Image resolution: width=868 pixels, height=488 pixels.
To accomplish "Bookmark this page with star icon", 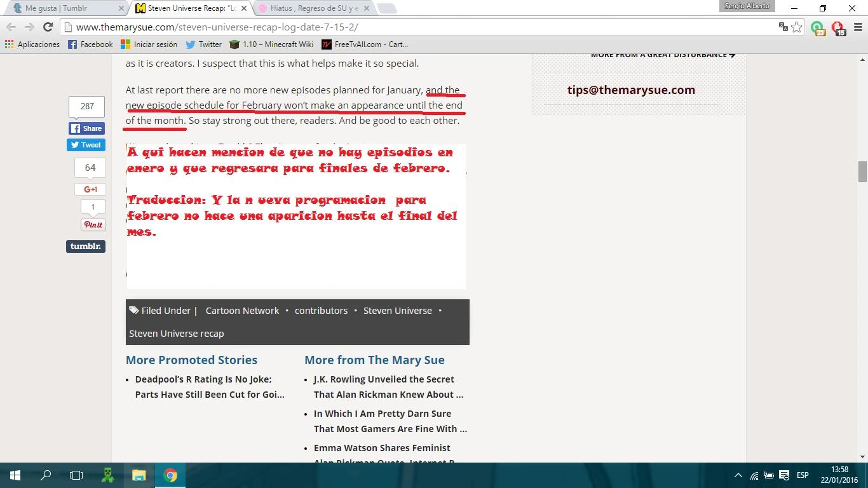I will [x=797, y=27].
